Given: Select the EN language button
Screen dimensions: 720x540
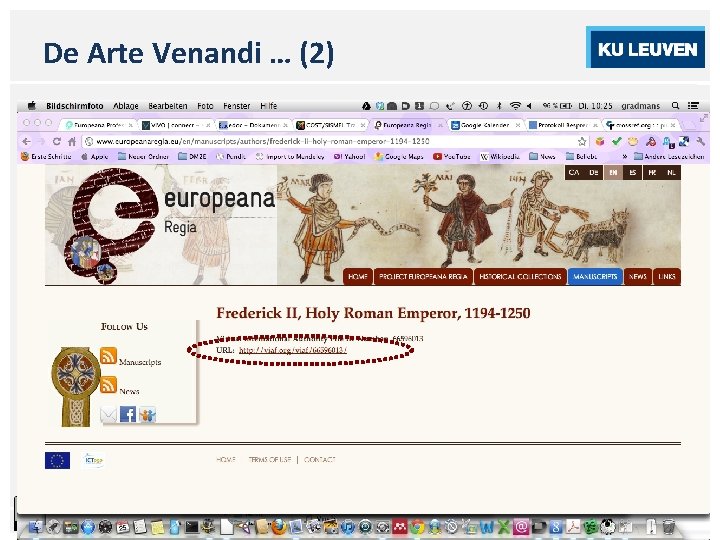Looking at the screenshot, I should click(x=613, y=173).
